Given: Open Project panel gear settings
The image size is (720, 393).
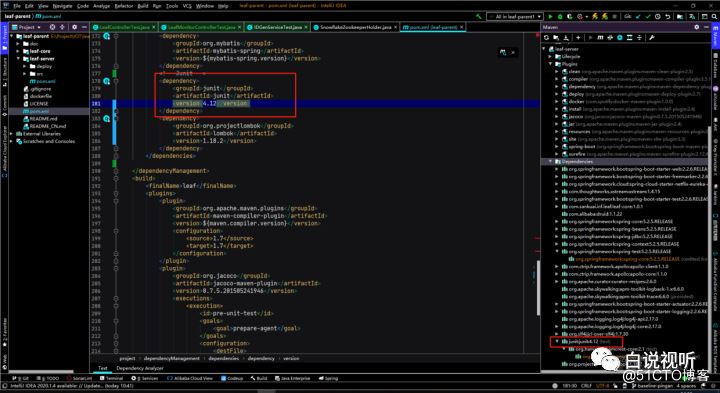Looking at the screenshot, I should [x=74, y=27].
